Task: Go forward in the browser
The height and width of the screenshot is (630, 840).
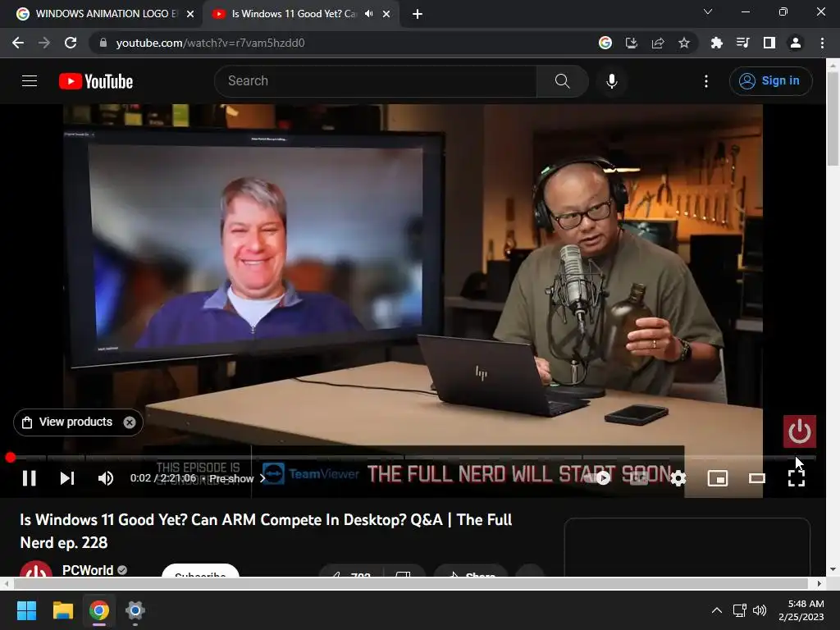Action: click(44, 43)
